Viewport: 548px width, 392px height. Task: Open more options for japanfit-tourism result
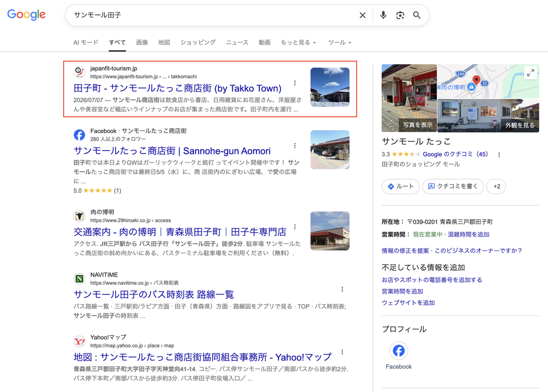tap(295, 83)
